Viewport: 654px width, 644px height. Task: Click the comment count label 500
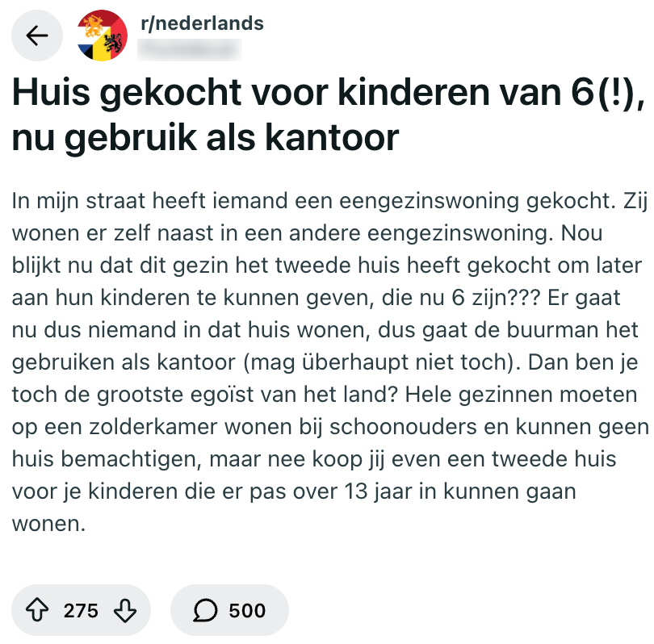pos(248,611)
